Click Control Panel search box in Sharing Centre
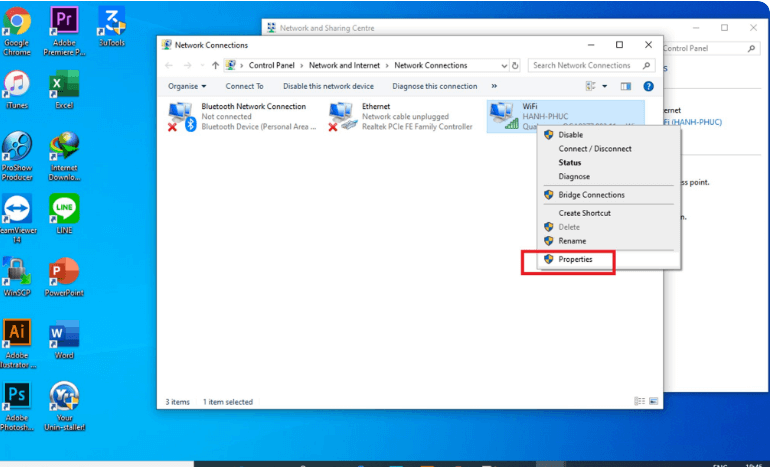 711,49
